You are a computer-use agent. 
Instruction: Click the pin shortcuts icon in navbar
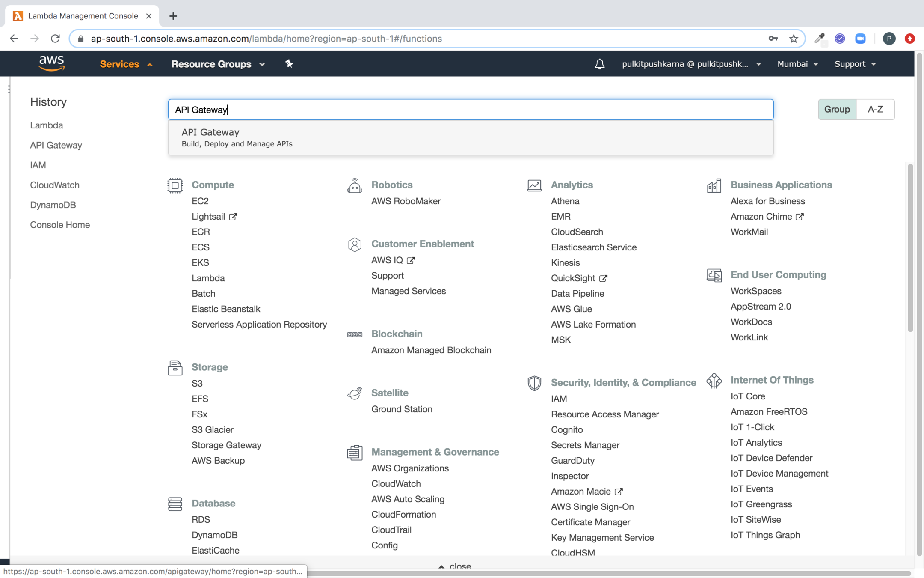click(x=289, y=64)
